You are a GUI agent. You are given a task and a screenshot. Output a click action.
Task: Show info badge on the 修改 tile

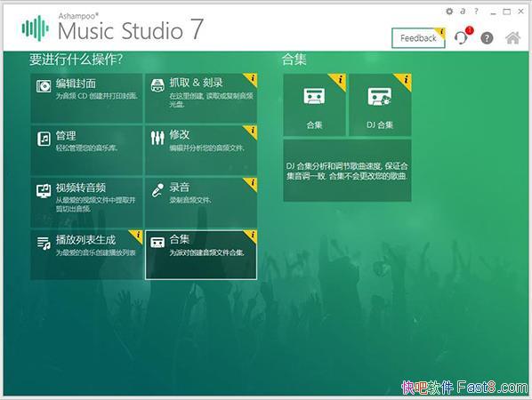click(252, 132)
